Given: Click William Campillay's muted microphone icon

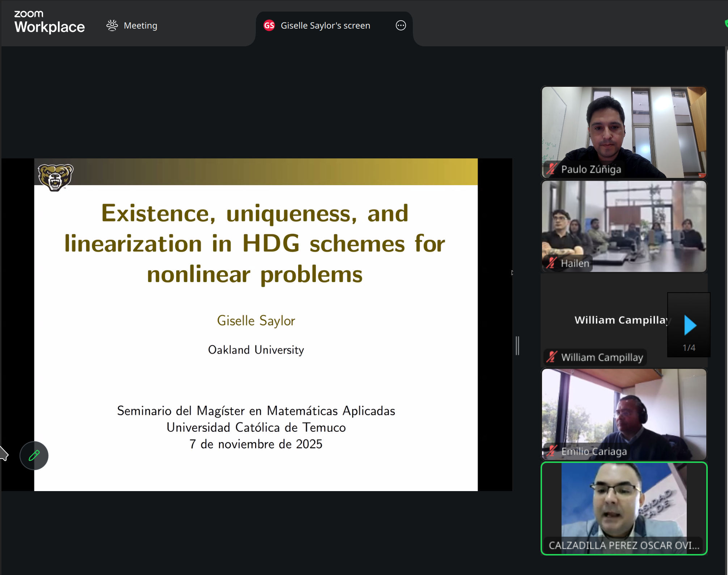Looking at the screenshot, I should [551, 357].
